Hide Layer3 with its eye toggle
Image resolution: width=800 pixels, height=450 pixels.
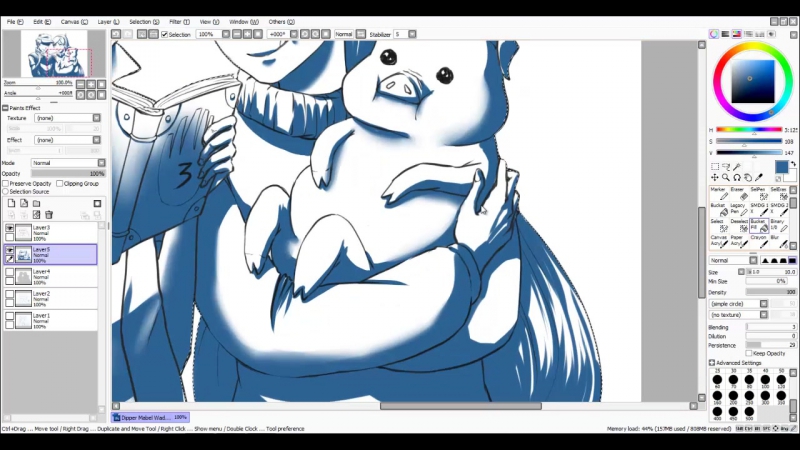(x=10, y=228)
